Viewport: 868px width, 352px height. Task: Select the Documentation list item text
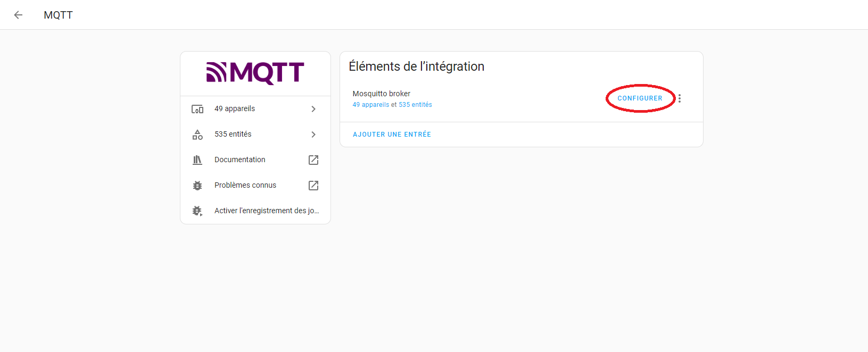pyautogui.click(x=239, y=160)
